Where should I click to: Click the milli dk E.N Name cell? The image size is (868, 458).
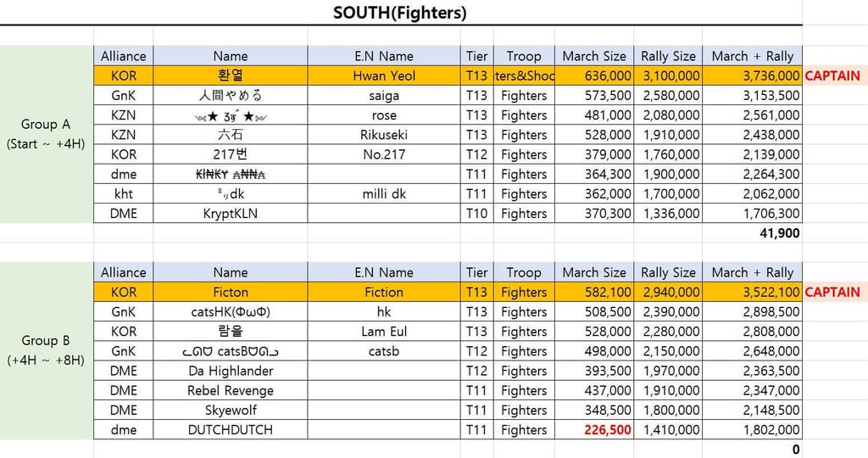click(384, 194)
